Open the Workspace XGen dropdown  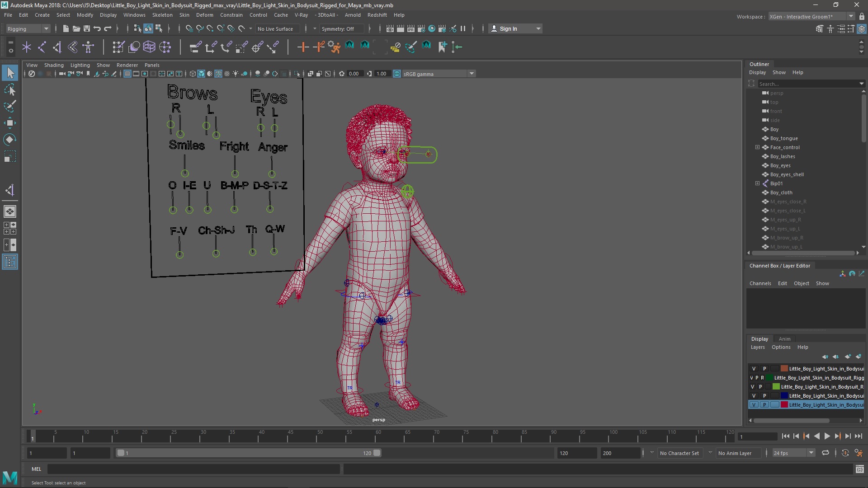(851, 16)
